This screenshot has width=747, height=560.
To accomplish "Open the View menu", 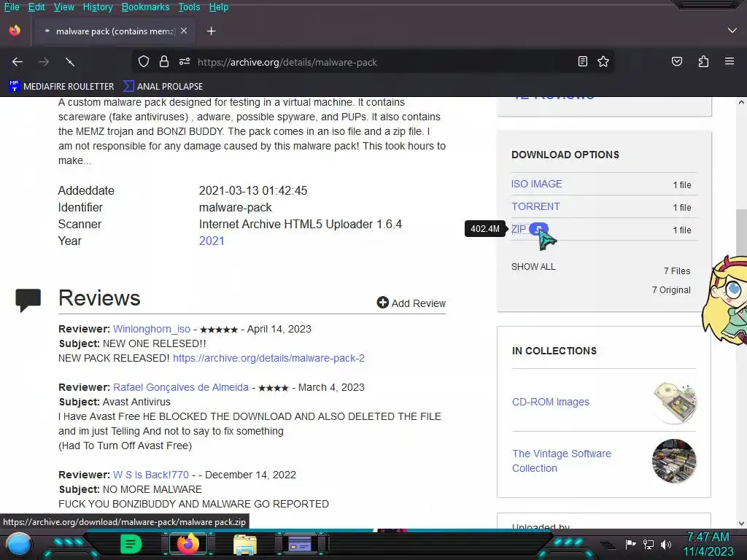I will point(64,7).
